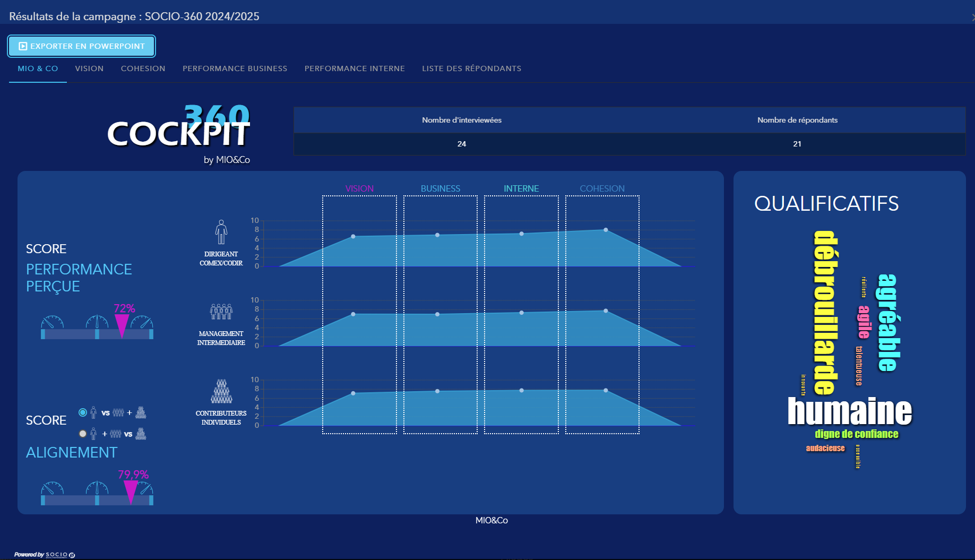Show the Liste des Répondants tab

(x=472, y=68)
